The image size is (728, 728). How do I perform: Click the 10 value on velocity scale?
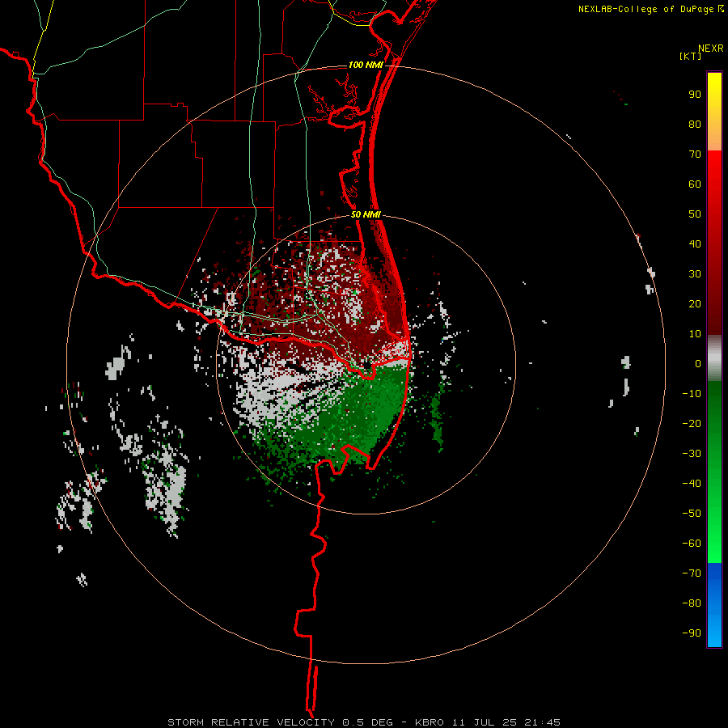pyautogui.click(x=695, y=334)
